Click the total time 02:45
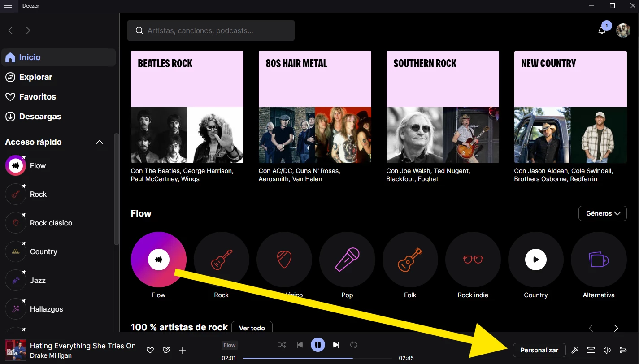Screen dimensions: 639x364 click(406, 358)
